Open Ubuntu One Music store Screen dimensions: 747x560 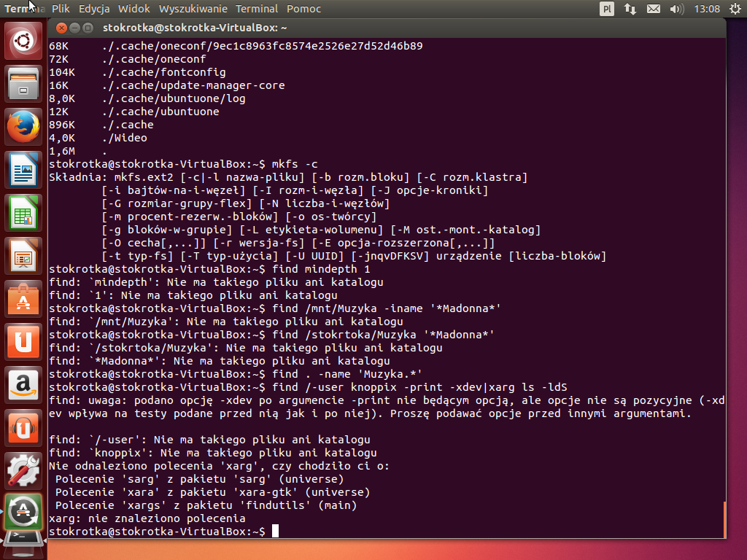pyautogui.click(x=24, y=428)
